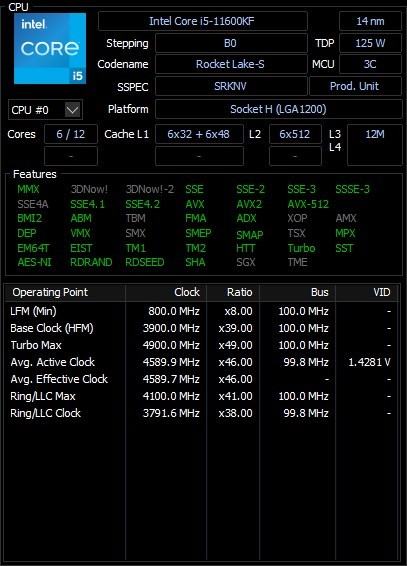Click the EM64T feature label
This screenshot has height=566, width=407.
click(x=33, y=248)
